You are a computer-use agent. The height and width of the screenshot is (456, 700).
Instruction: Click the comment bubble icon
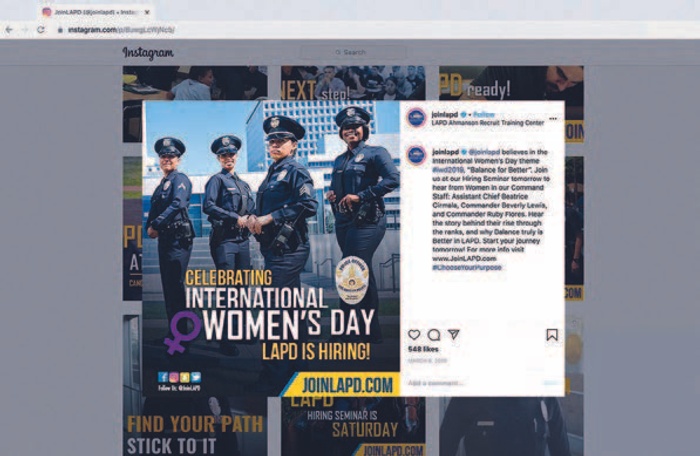point(434,335)
